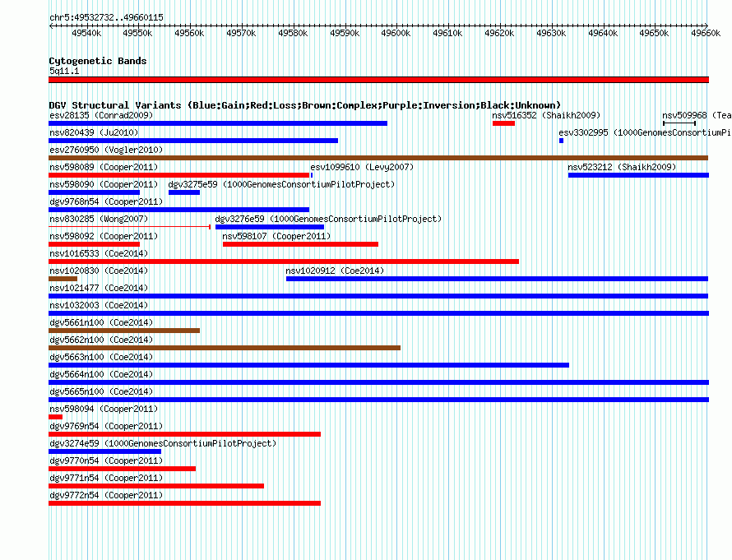The width and height of the screenshot is (732, 560).
Task: Select the blue dgv5663n100 gain bar
Action: coord(308,365)
